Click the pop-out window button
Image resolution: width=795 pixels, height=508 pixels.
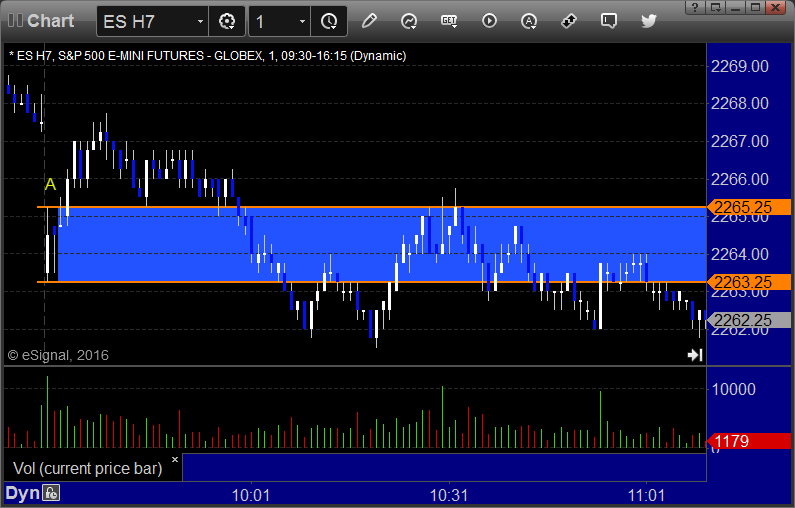(715, 7)
